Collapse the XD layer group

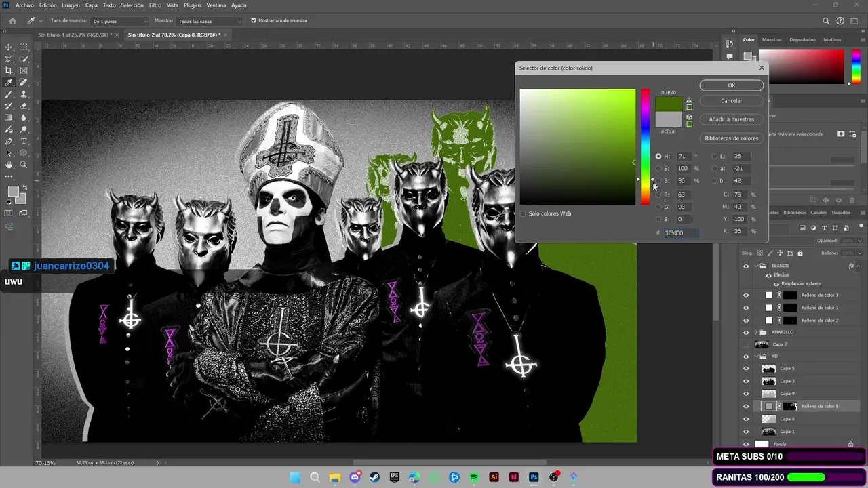(x=757, y=356)
